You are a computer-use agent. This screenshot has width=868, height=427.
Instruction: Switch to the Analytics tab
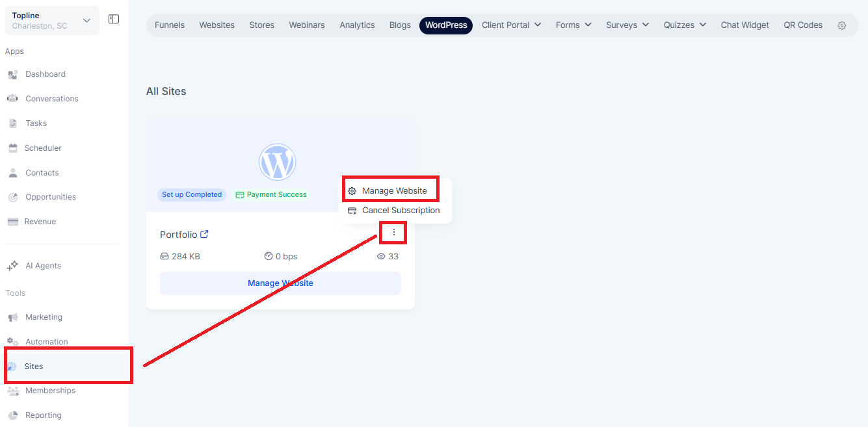coord(357,25)
